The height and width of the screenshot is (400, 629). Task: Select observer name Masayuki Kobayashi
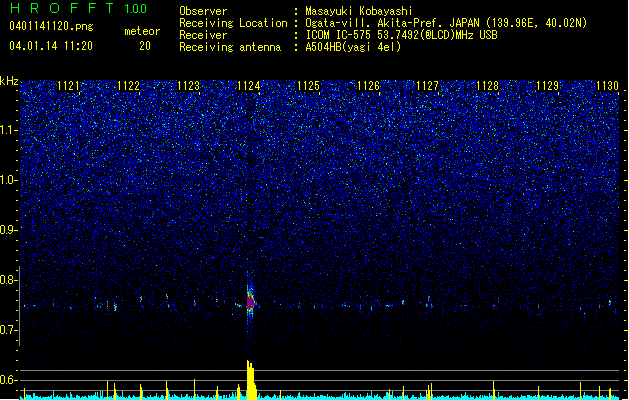359,11
